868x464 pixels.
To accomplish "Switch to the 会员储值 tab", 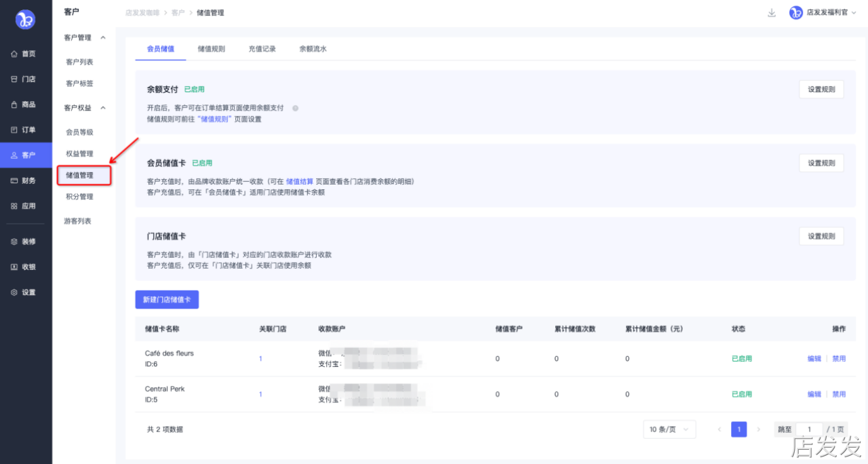I will (x=161, y=49).
